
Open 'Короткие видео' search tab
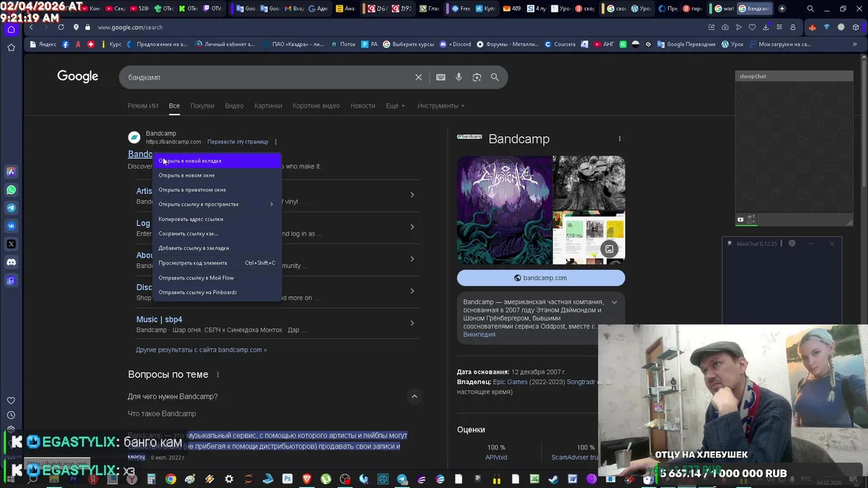pyautogui.click(x=316, y=106)
